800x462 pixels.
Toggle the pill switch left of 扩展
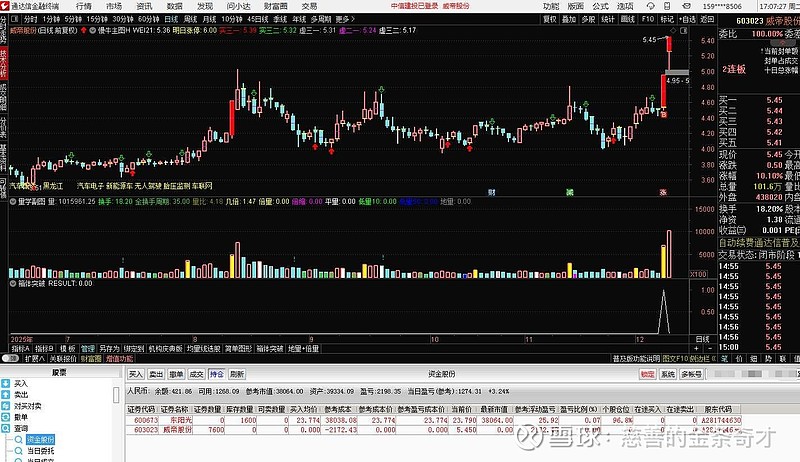[10, 358]
